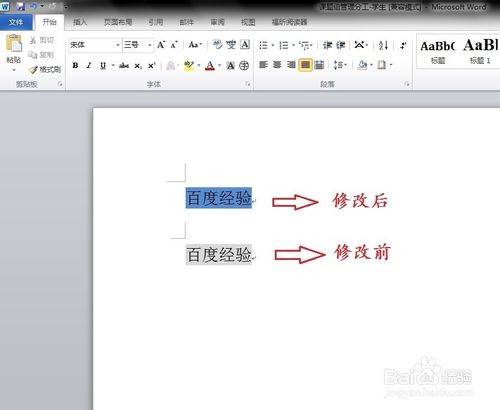Screen dimensions: 500x410
Task: Apply distributed alignment
Action: 319,65
